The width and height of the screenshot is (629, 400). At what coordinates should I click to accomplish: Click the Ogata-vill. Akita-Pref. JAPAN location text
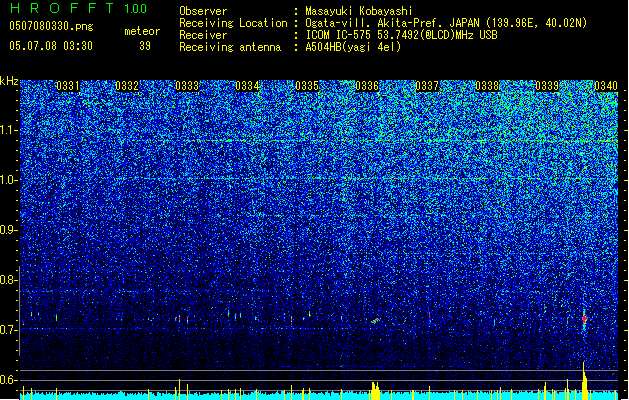point(446,23)
